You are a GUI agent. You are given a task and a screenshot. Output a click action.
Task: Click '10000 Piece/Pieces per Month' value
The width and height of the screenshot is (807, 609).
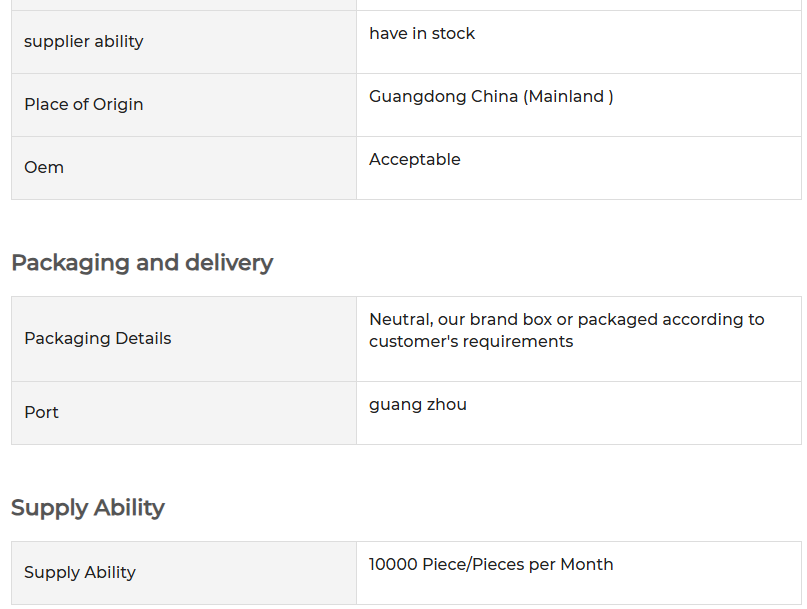pos(491,565)
